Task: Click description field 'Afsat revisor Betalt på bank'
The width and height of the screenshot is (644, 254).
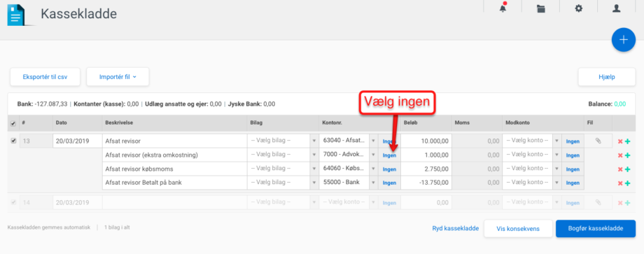Action: 174,183
